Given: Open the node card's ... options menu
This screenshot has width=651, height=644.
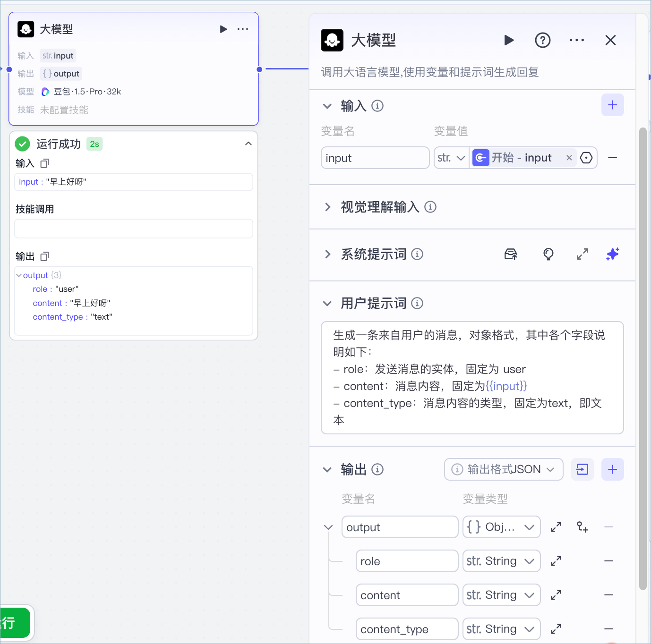Looking at the screenshot, I should point(243,29).
